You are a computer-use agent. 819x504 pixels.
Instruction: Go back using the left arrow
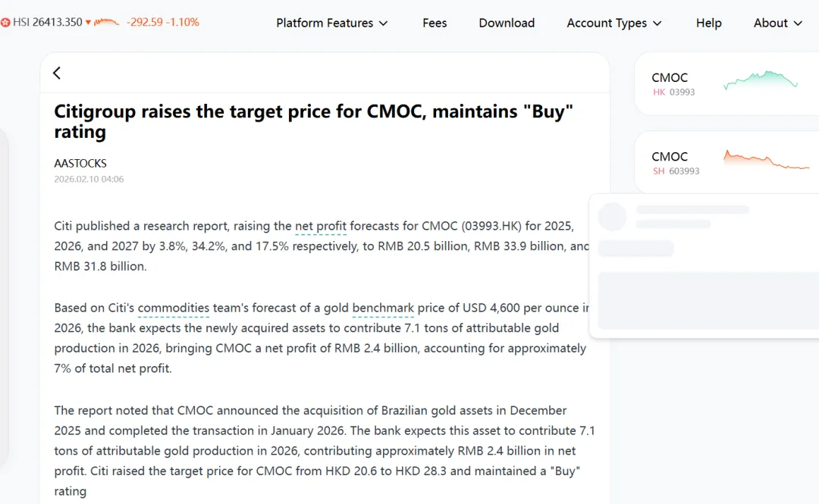click(x=57, y=73)
